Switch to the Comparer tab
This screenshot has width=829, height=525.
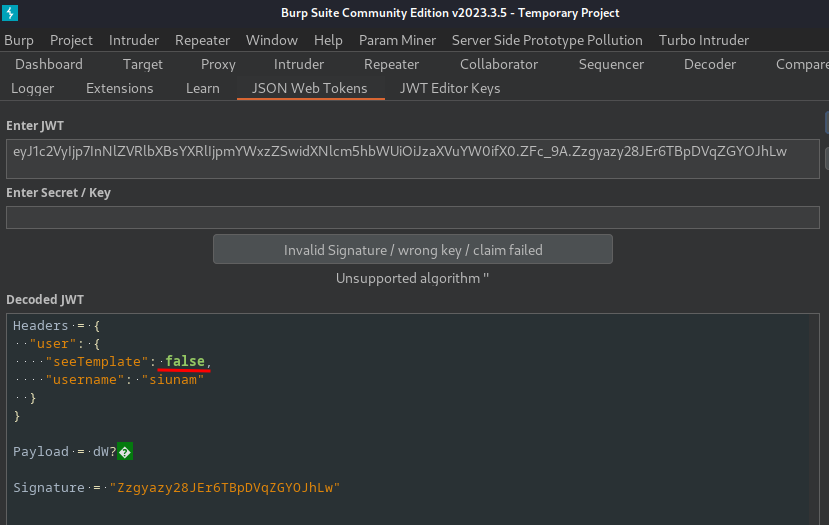tap(802, 65)
